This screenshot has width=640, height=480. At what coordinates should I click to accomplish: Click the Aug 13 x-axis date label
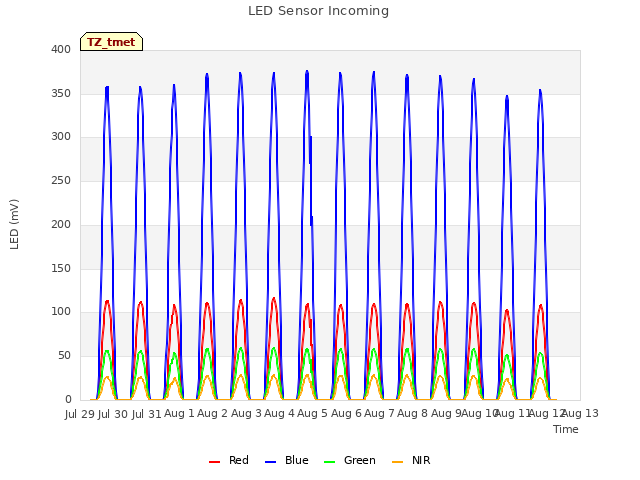[x=580, y=414]
